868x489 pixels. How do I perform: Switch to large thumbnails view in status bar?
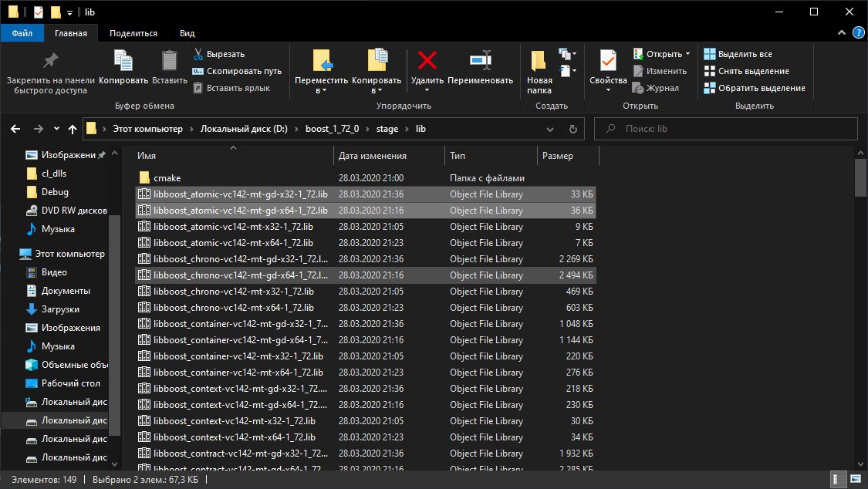pos(856,479)
